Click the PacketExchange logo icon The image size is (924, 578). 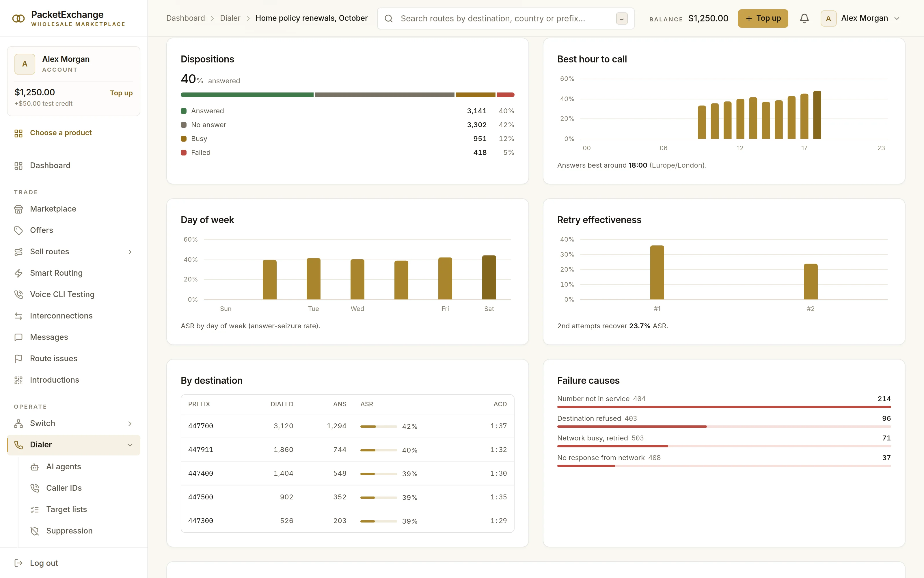click(x=18, y=18)
